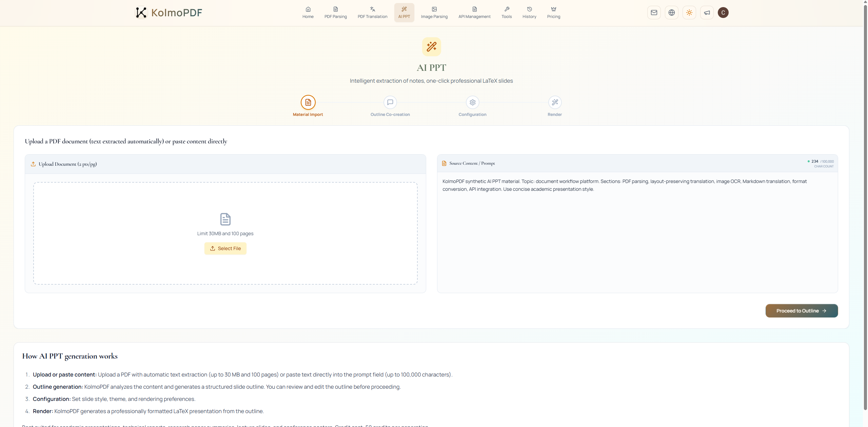Screen dimensions: 868x427
Task: Click the Outline Co-creation step icon
Action: [390, 102]
